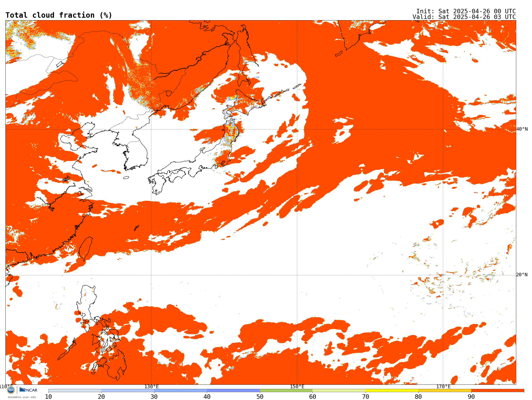Click the 50-60 green colorbar segment
The image size is (532, 400).
(x=286, y=391)
